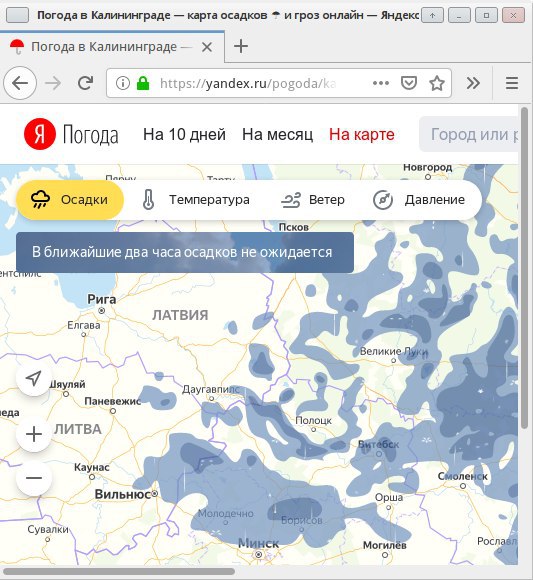The image size is (533, 580).
Task: Click Сувалки city label on map
Action: (48, 529)
